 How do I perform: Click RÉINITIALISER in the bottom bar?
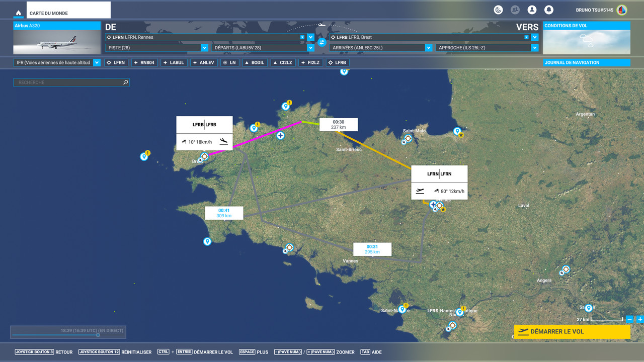point(136,352)
